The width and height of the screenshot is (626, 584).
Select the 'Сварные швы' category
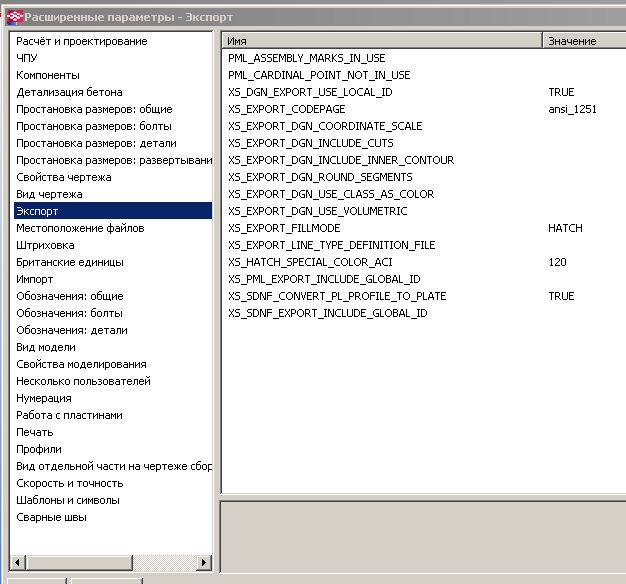[x=51, y=517]
